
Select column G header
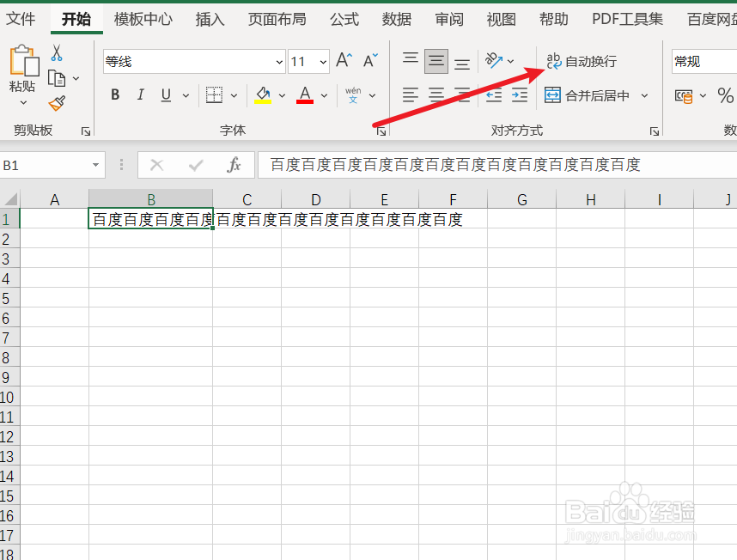tap(521, 199)
